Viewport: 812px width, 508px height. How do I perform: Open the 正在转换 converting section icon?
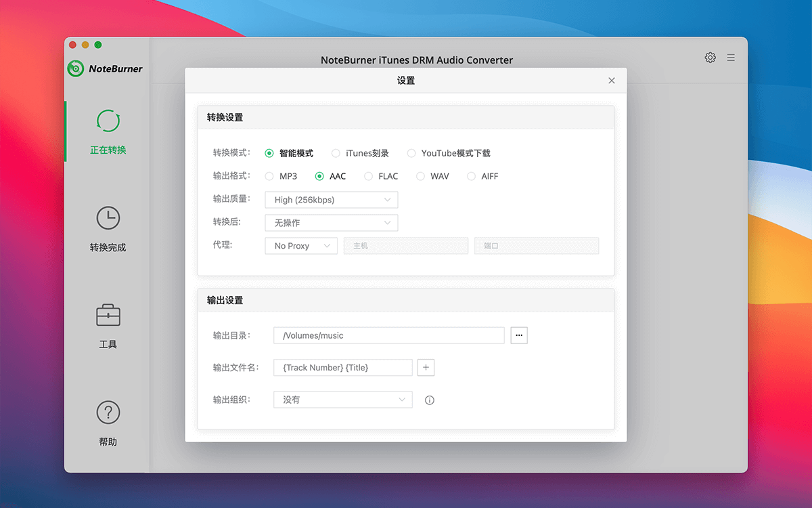point(108,121)
